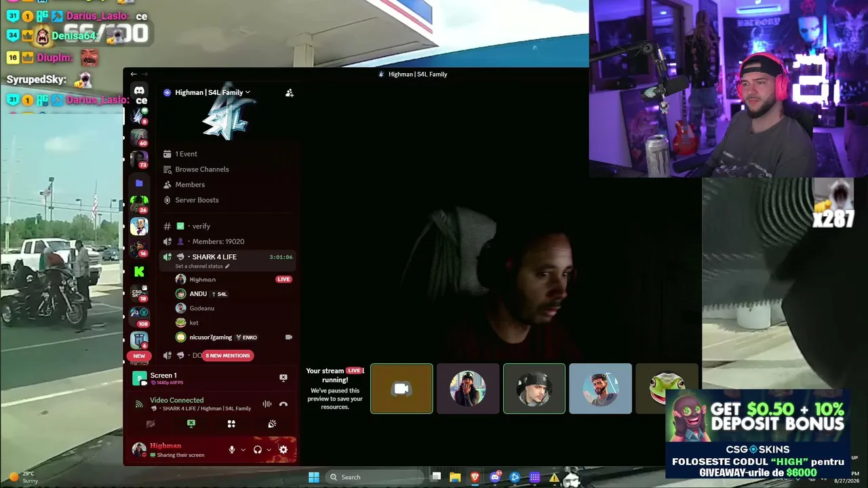Open the server showing 73 notifications

click(139, 159)
